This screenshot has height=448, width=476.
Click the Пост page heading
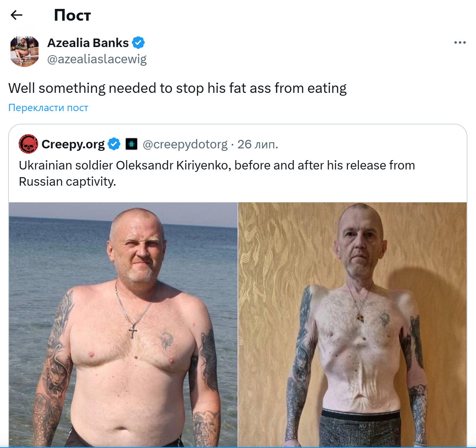72,15
